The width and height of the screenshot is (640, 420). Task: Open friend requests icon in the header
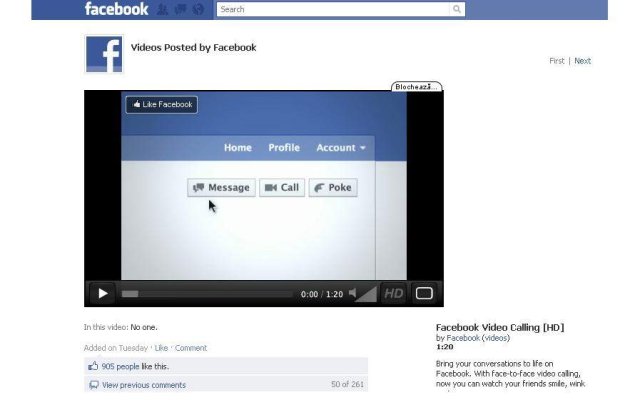[x=162, y=9]
